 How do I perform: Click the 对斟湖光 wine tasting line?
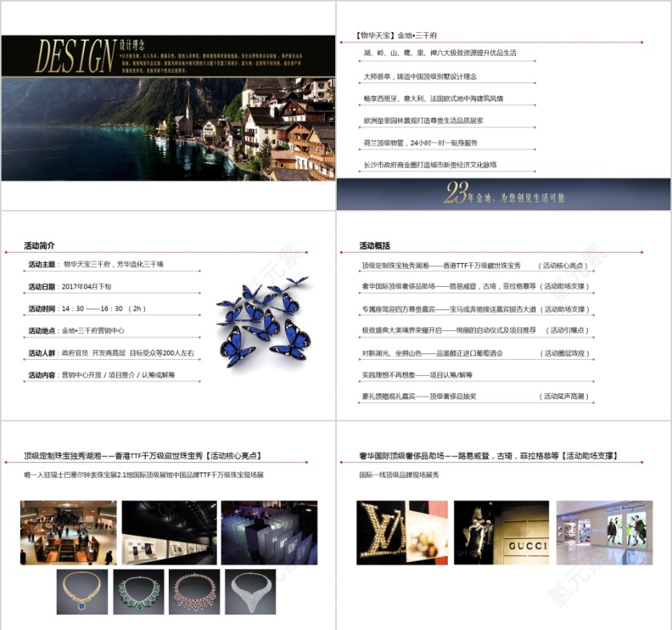tap(432, 353)
